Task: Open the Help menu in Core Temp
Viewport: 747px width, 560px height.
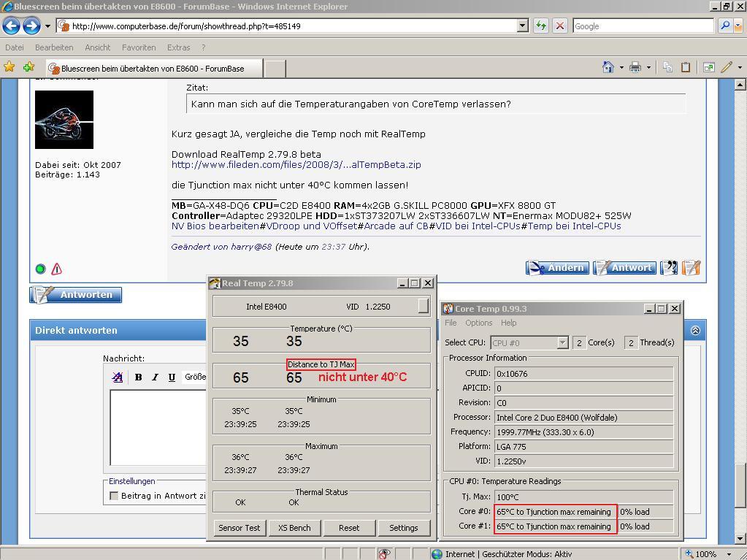Action: (x=508, y=323)
